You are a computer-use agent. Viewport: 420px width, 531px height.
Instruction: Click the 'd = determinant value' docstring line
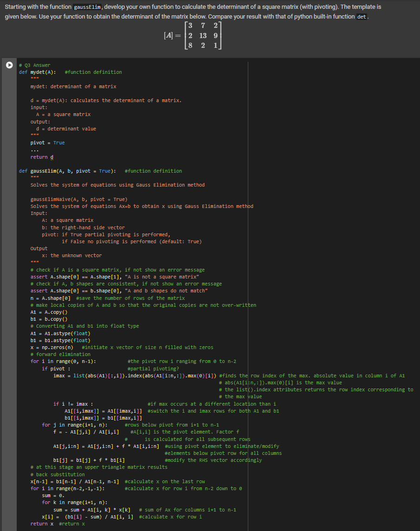coord(66,129)
